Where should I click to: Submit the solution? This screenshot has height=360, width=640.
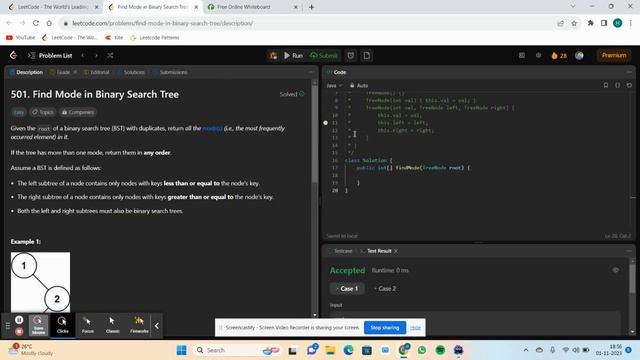tap(324, 56)
